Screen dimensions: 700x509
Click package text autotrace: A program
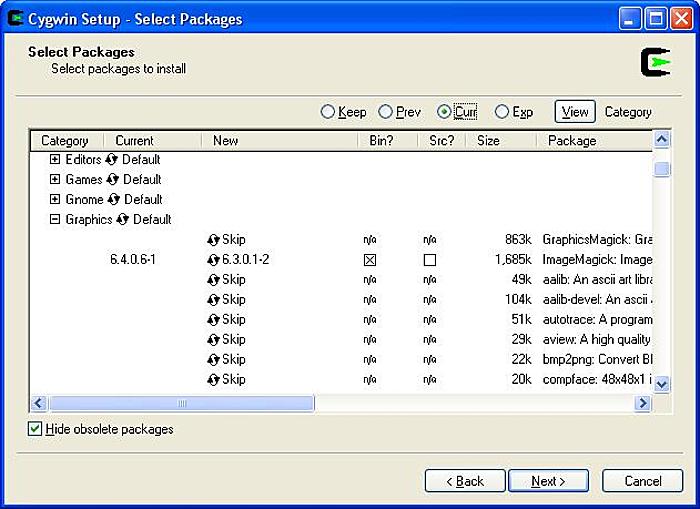pos(597,320)
